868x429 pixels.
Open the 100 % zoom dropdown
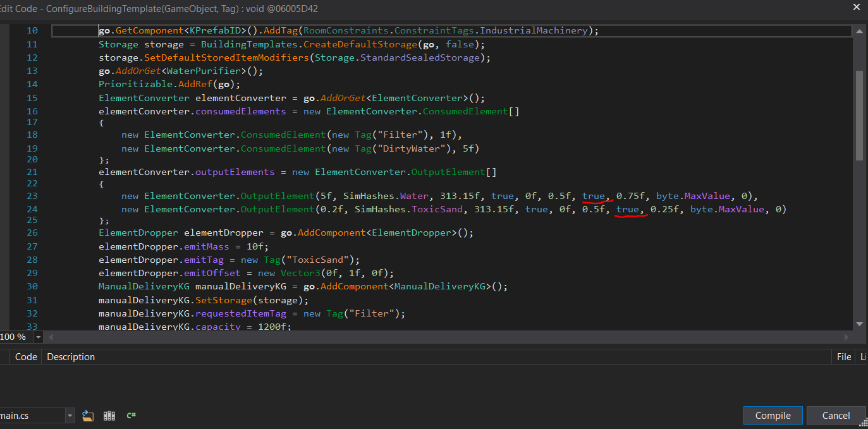coord(37,337)
